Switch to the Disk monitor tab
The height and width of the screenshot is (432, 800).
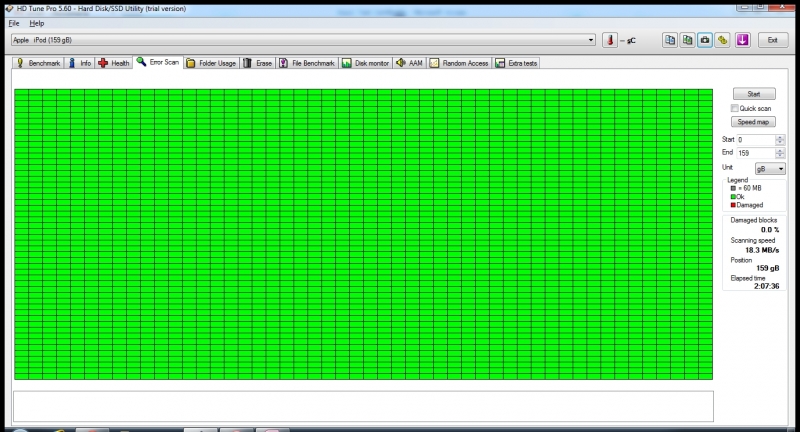(366, 63)
